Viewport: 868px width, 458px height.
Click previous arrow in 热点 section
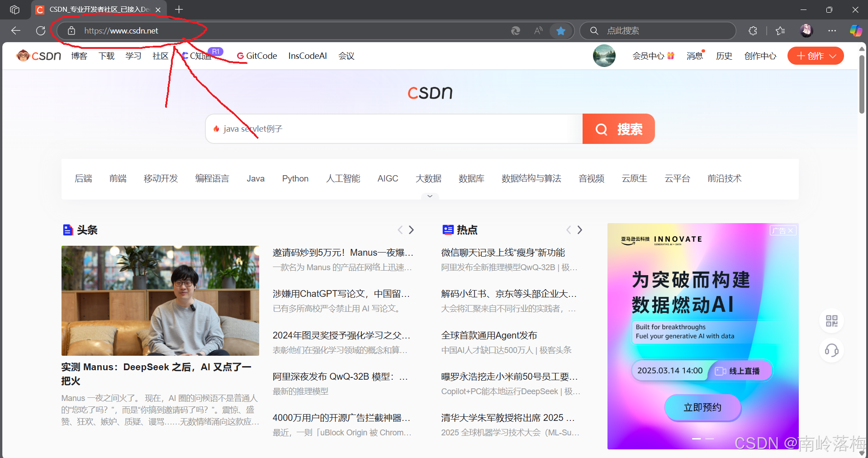pyautogui.click(x=569, y=230)
